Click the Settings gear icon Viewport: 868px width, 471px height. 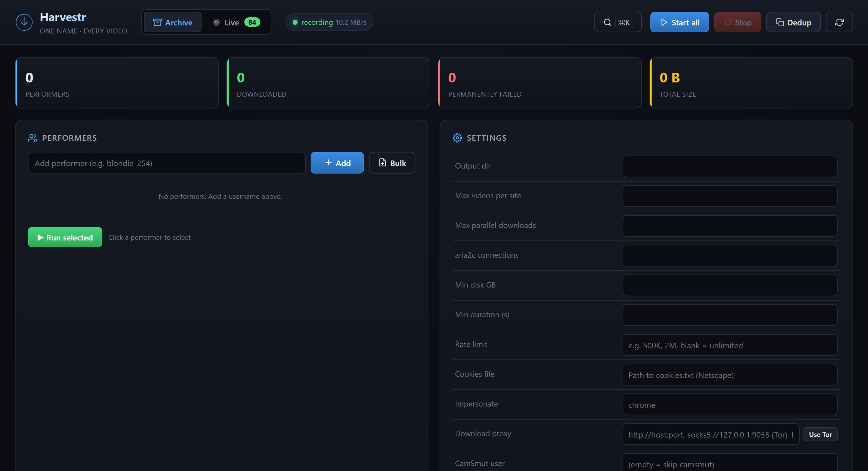point(457,138)
